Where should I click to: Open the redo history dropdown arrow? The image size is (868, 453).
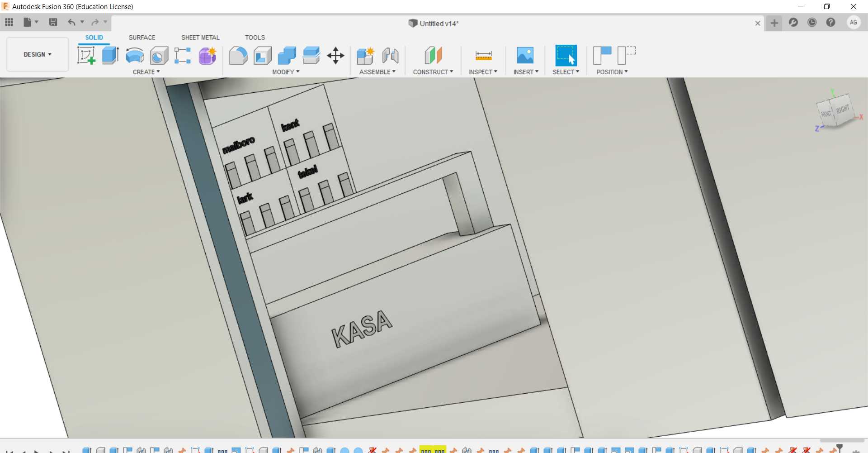105,22
